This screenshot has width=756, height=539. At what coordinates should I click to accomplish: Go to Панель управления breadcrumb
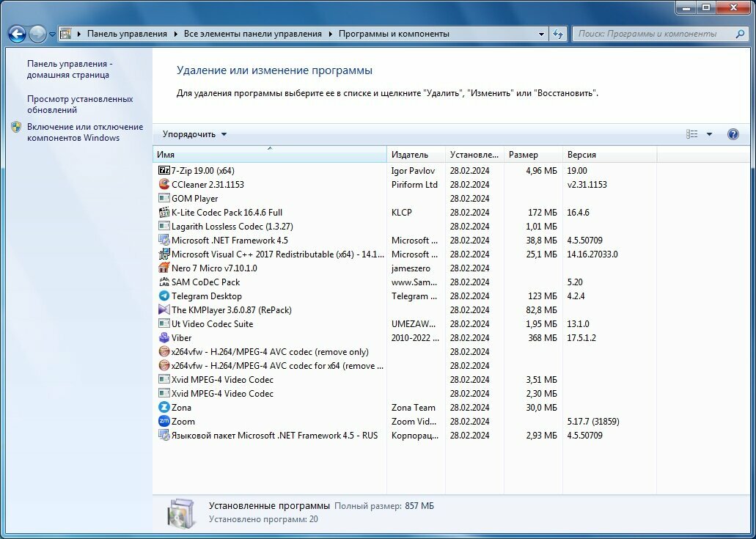[x=127, y=34]
